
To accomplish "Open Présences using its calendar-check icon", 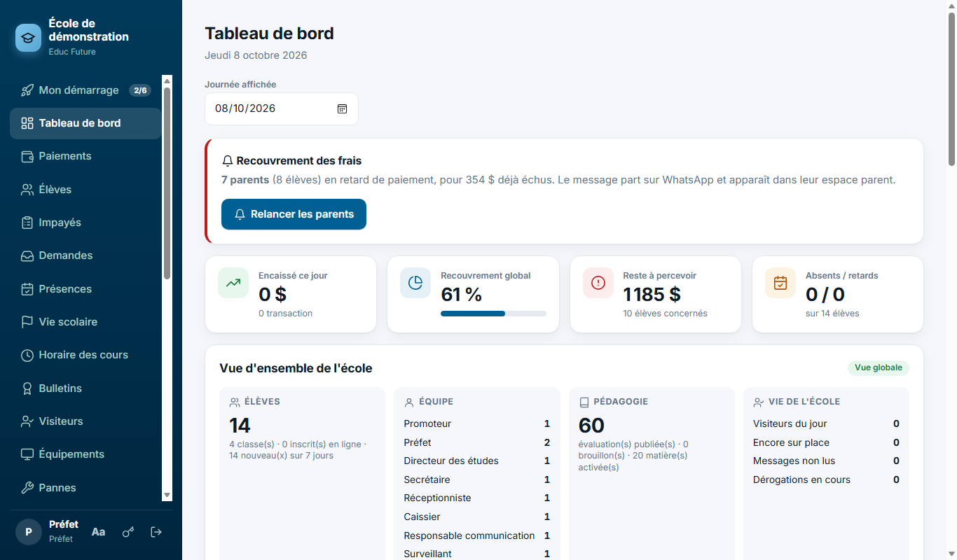I will [x=27, y=289].
